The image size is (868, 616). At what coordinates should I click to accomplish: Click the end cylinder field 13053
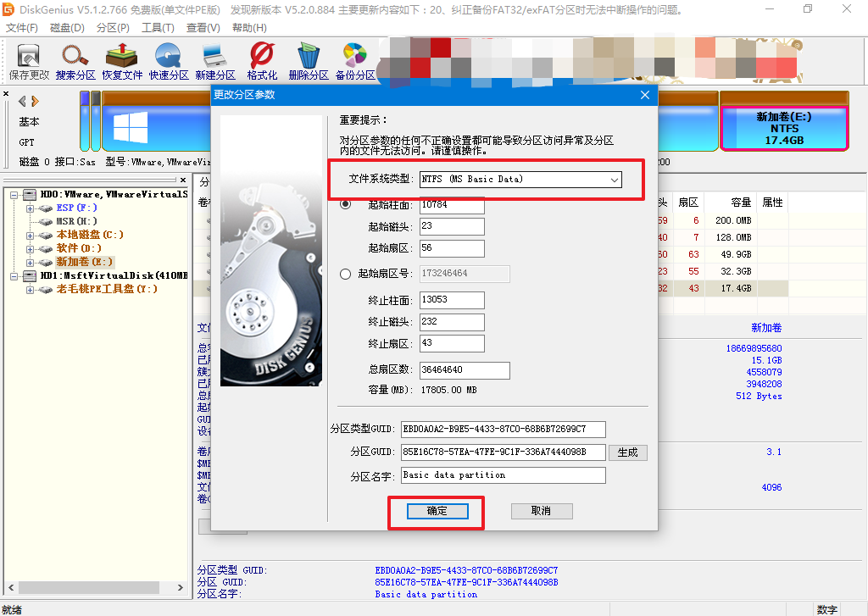click(452, 300)
